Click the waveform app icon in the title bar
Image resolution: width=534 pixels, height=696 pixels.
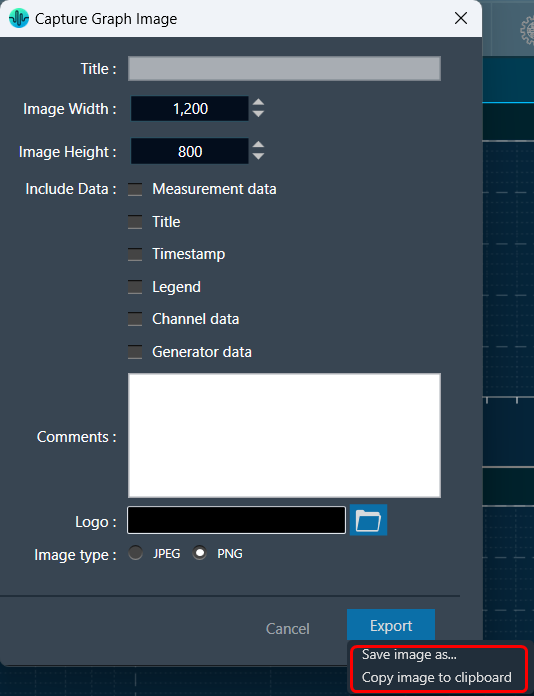pos(19,19)
